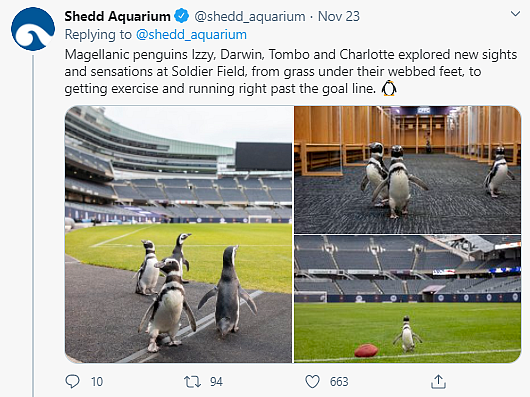Image resolution: width=530 pixels, height=397 pixels.
Task: Click the Shedd Aquarium profile avatar
Action: click(x=33, y=29)
